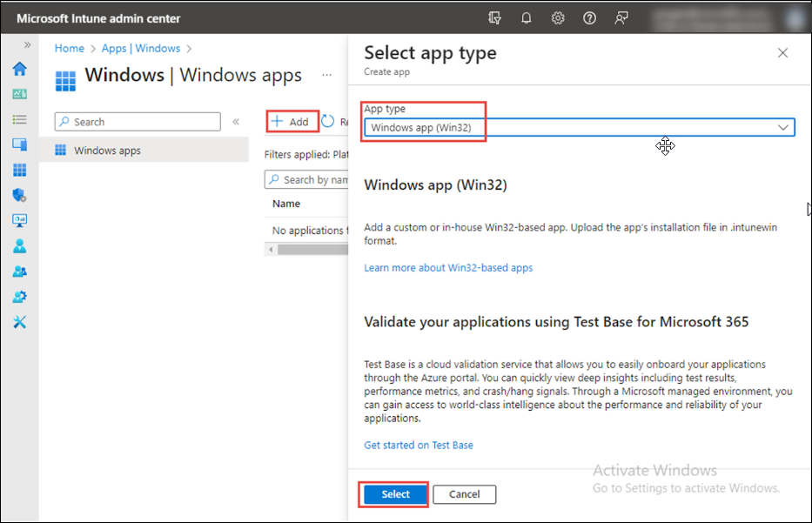Expand the ellipsis menu next to Windows apps
This screenshot has width=812, height=523.
[326, 77]
